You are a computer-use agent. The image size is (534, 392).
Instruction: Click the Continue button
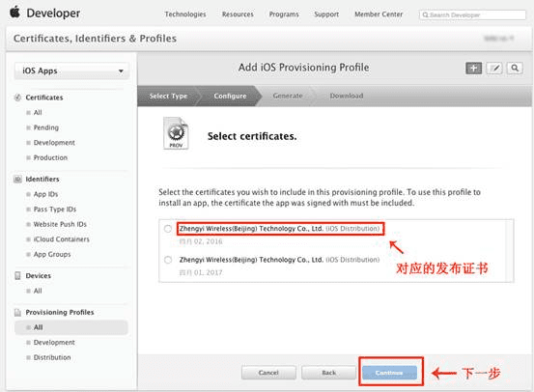click(389, 373)
